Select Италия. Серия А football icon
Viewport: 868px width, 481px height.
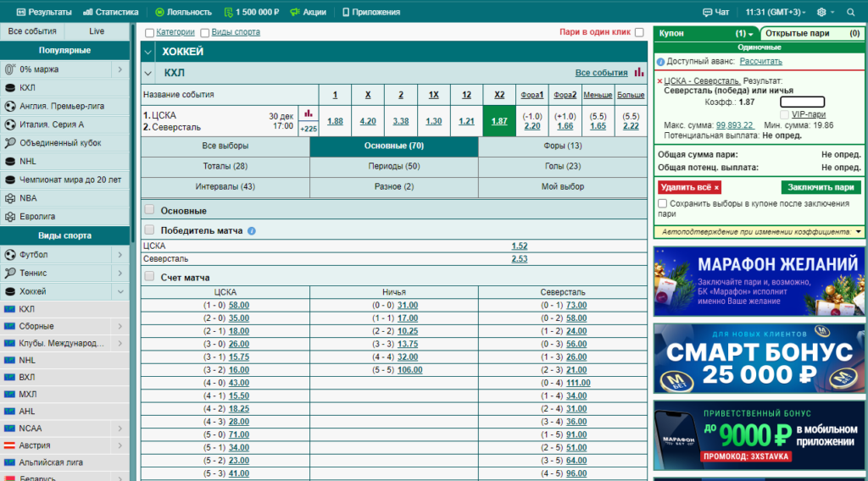point(10,124)
